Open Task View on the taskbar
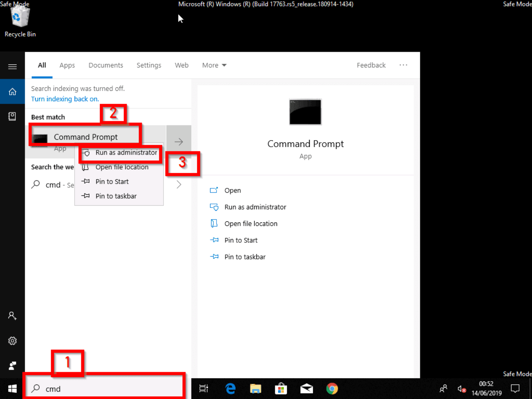The image size is (532, 399). [x=204, y=389]
